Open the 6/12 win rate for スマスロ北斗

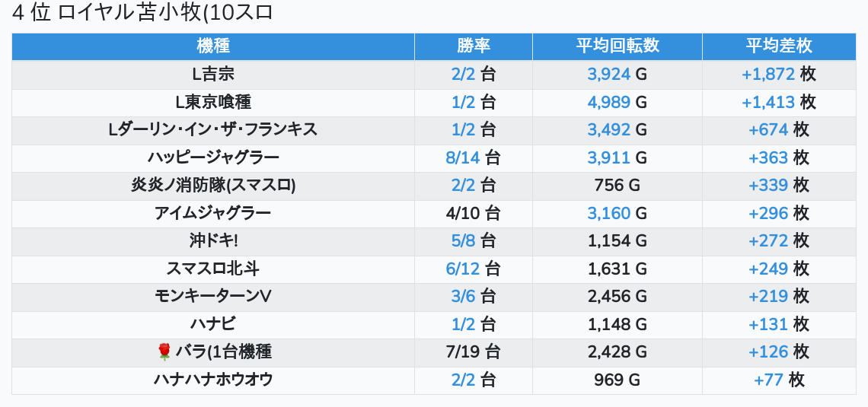point(463,269)
